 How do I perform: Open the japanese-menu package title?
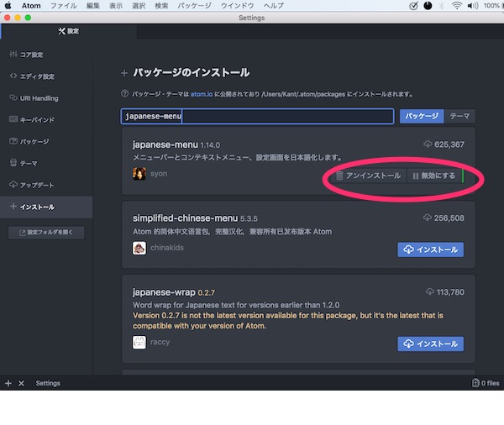coord(165,144)
